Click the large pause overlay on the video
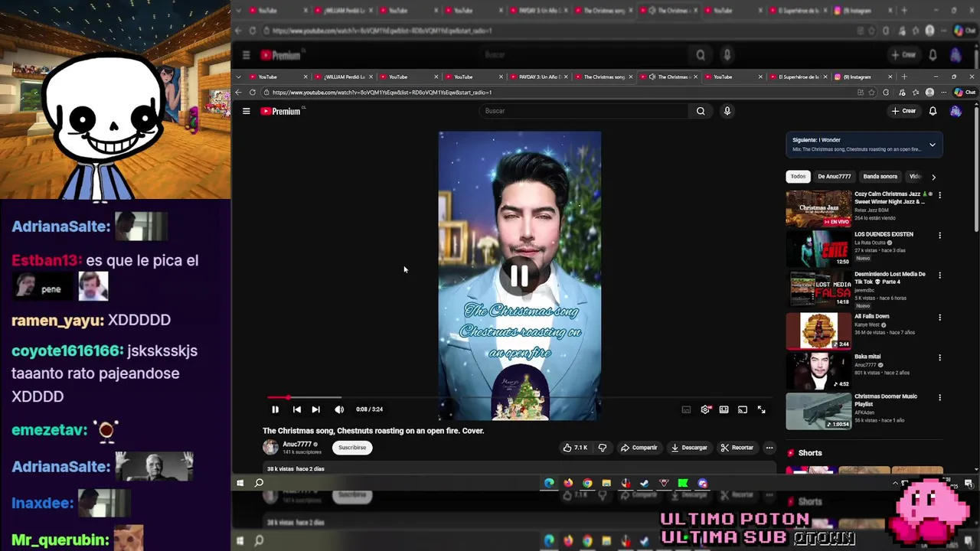This screenshot has height=551, width=980. coord(519,276)
